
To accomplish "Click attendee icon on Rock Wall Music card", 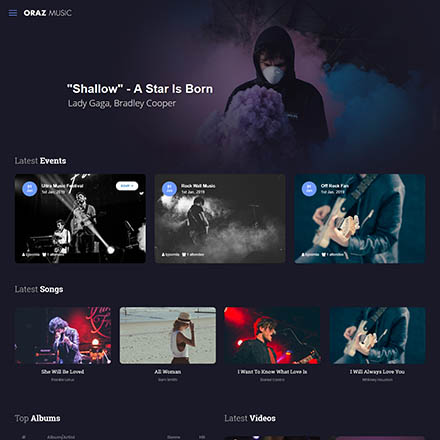I will tap(184, 255).
